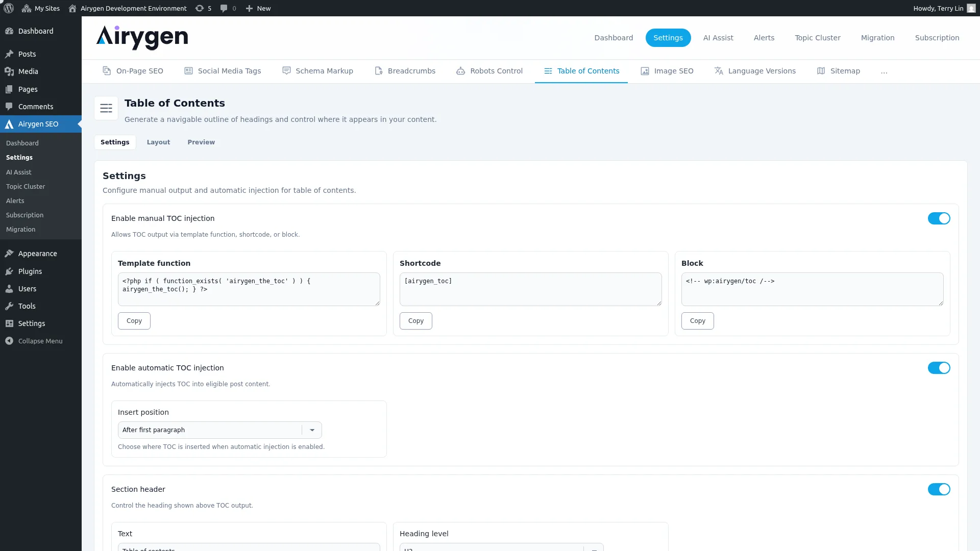The image size is (980, 551).
Task: Copy the Block snippet
Action: point(698,321)
